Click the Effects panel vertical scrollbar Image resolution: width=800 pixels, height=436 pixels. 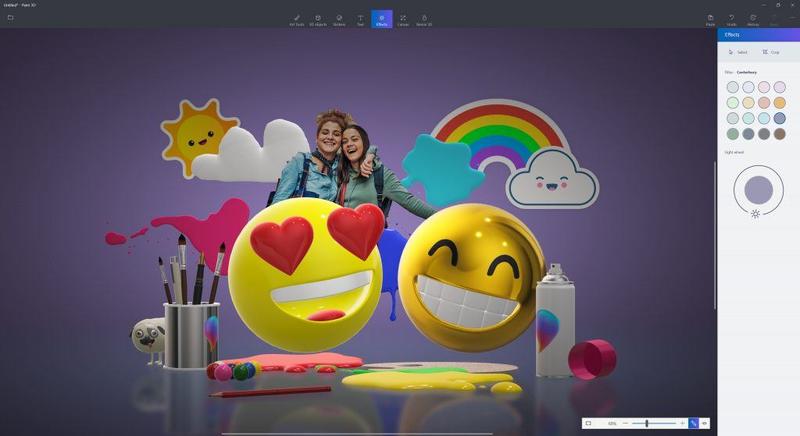click(x=715, y=235)
